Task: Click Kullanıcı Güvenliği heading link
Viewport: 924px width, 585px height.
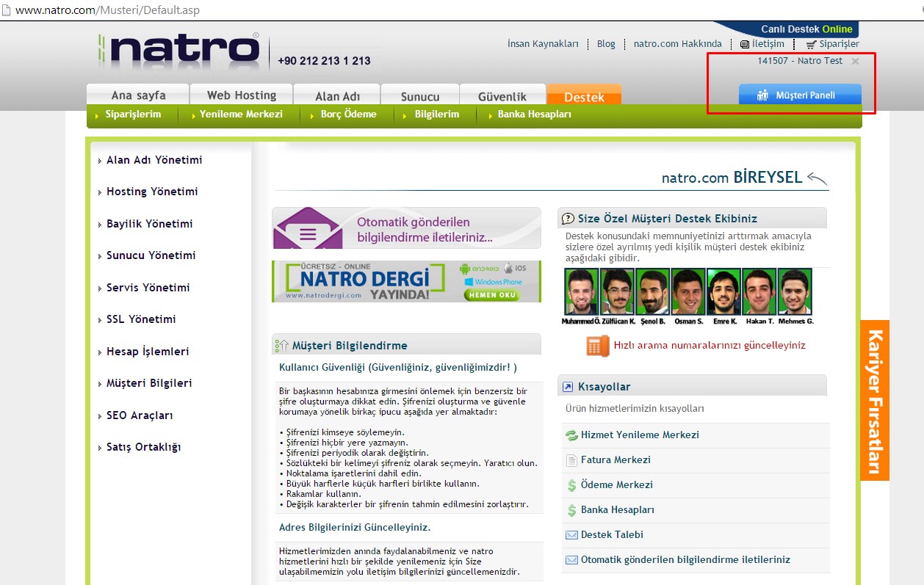Action: tap(398, 367)
